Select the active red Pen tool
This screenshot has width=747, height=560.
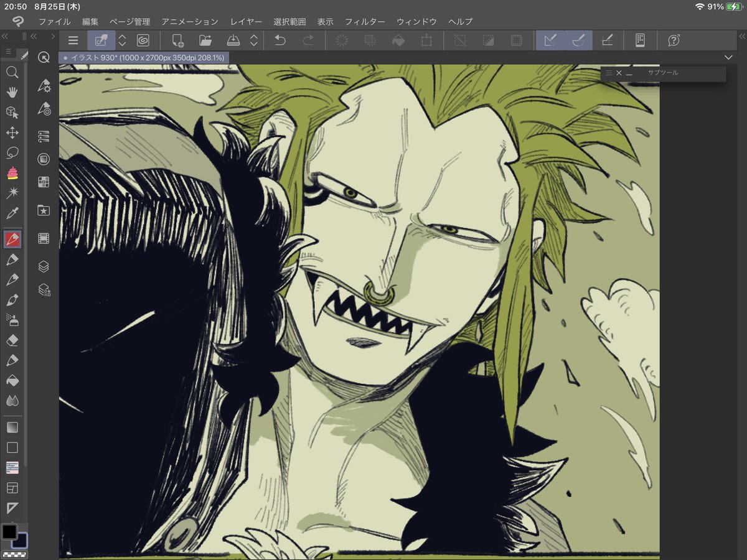tap(12, 239)
